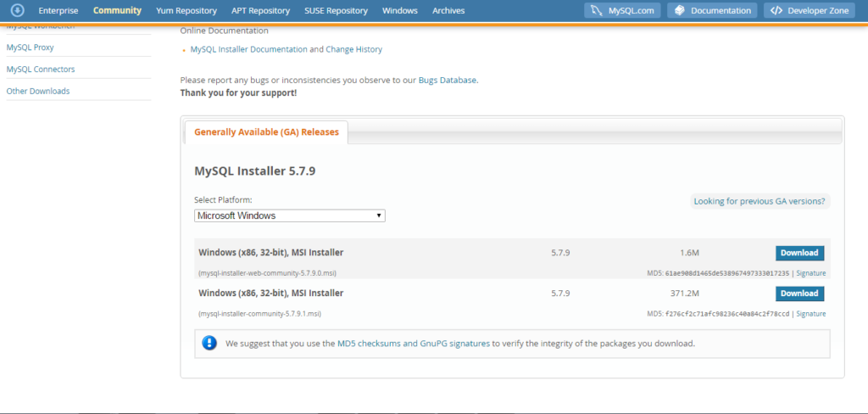Open the Archives menu item

[x=448, y=10]
